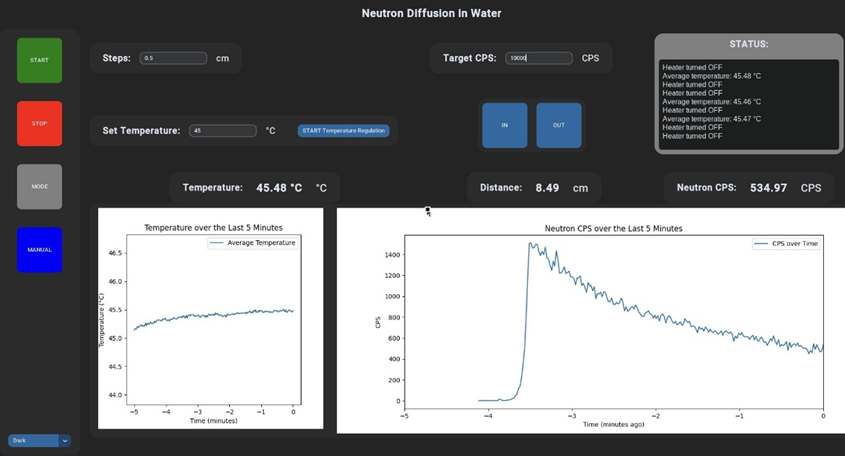Click the gray MODE button
Viewport: 845px width, 456px height.
pos(39,186)
